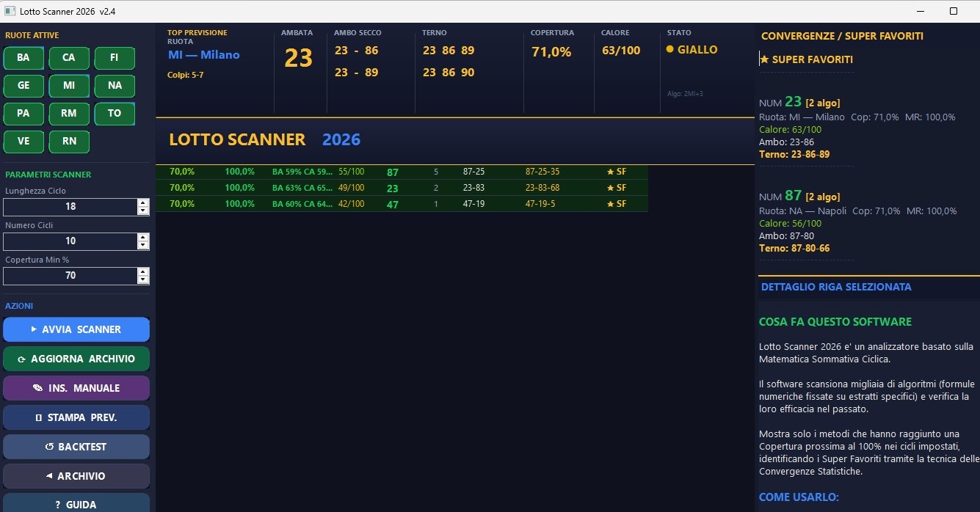This screenshot has height=512, width=980.
Task: Open the ARCHIVIO archive
Action: pos(76,476)
